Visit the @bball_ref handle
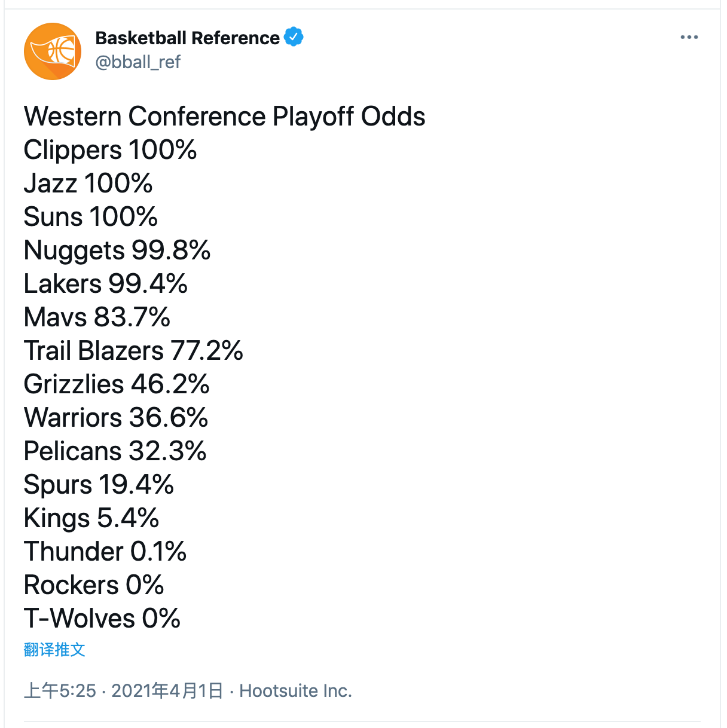 click(138, 62)
